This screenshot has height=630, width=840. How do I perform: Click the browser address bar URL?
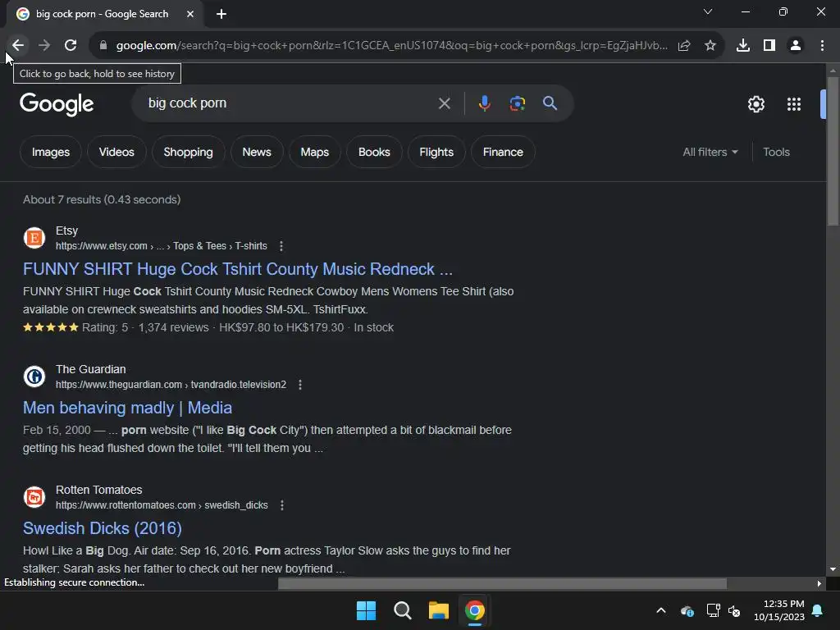click(x=391, y=46)
